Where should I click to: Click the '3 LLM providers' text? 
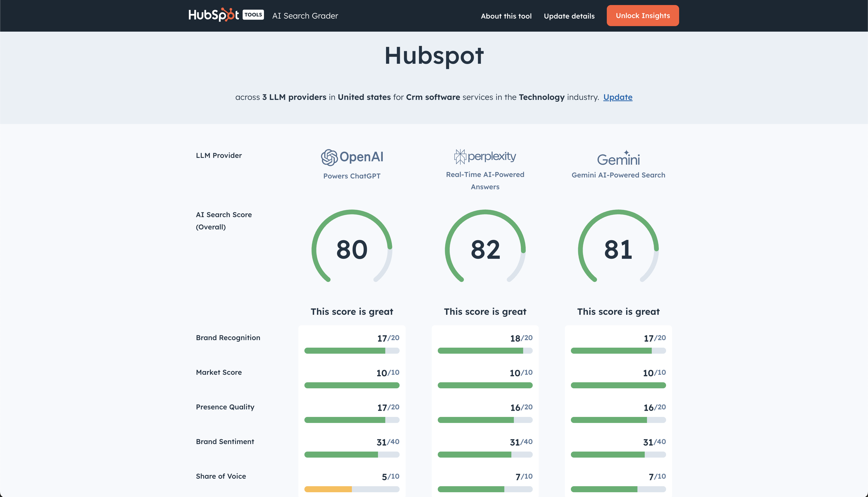click(x=294, y=97)
